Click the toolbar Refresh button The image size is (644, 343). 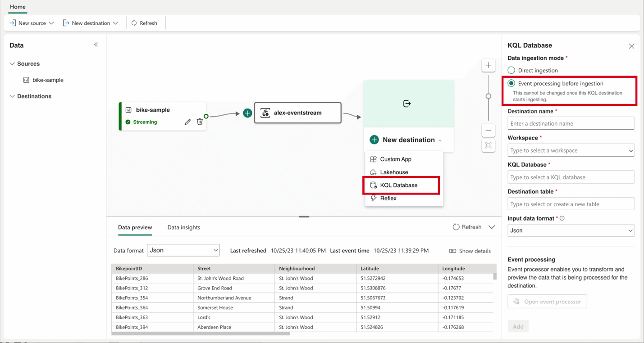coord(144,23)
